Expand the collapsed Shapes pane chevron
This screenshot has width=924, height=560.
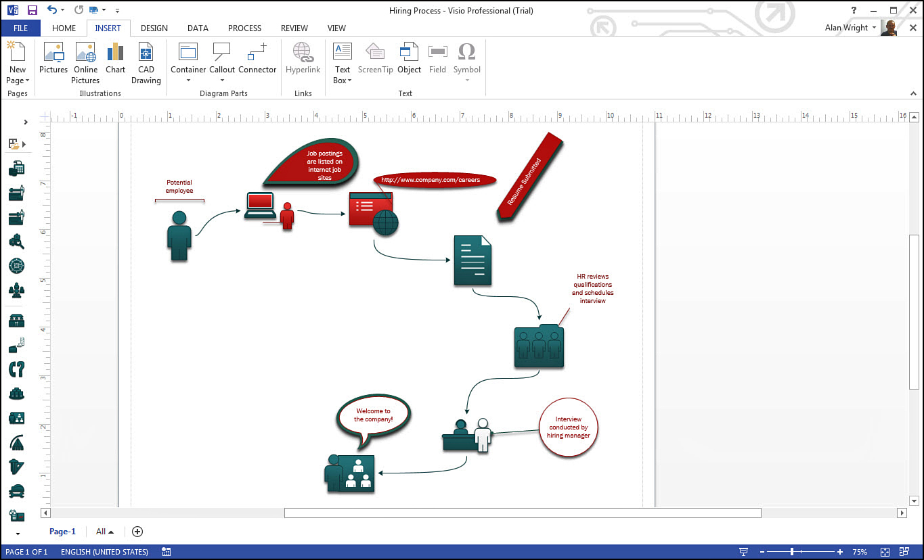click(26, 122)
